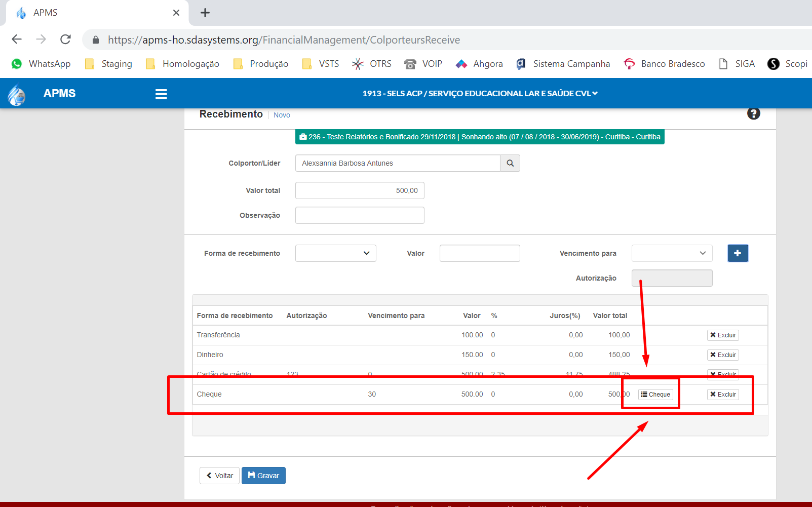This screenshot has height=507, width=812.
Task: Select the Dinheiro cell
Action: tap(210, 355)
